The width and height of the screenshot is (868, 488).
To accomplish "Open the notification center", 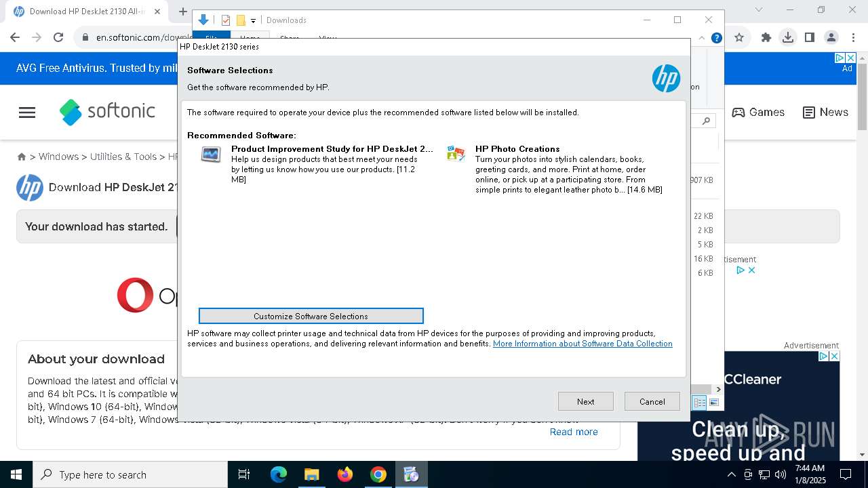I will tap(846, 474).
